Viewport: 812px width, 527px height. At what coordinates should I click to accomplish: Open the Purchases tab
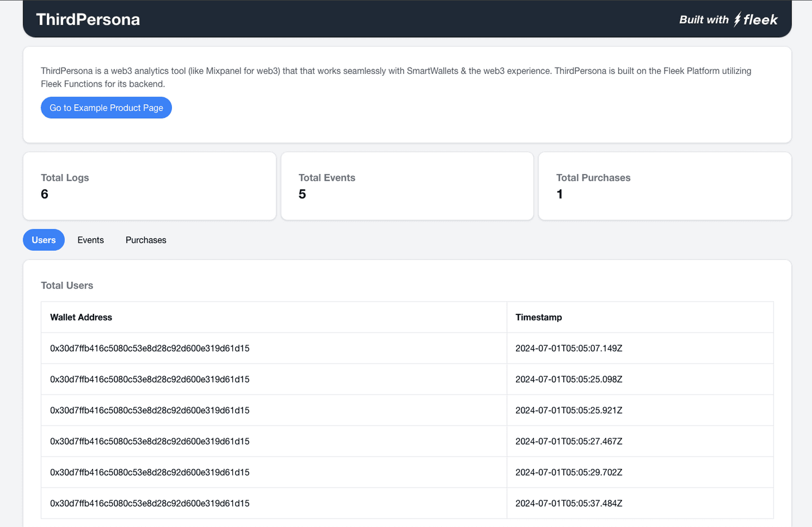tap(146, 240)
